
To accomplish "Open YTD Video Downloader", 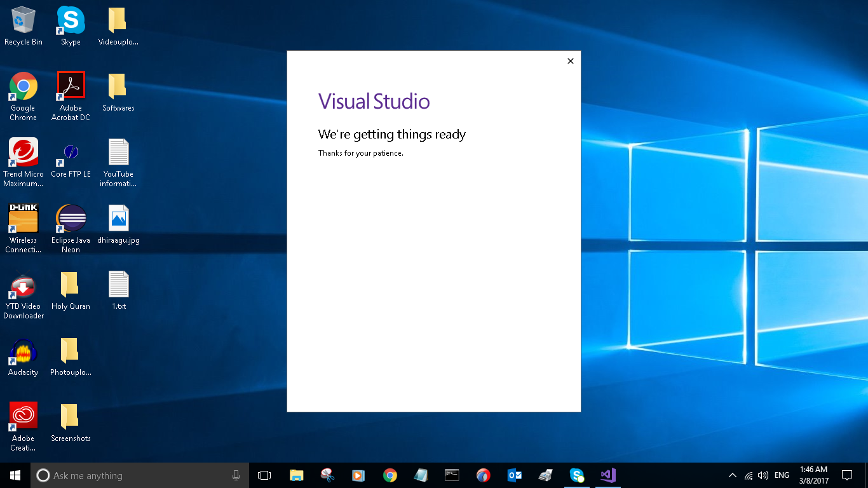I will click(23, 285).
